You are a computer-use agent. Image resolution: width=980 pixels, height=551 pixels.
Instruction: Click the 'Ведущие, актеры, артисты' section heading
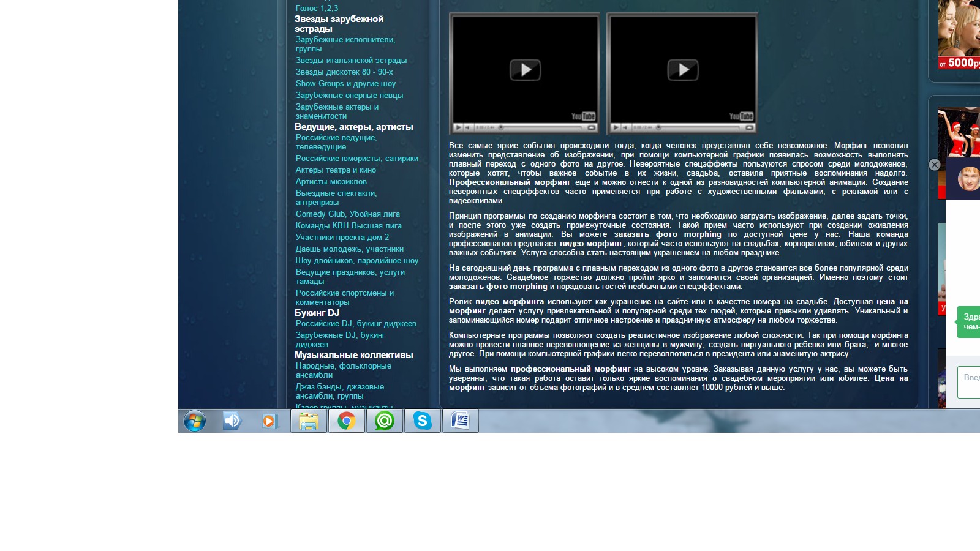tap(354, 127)
